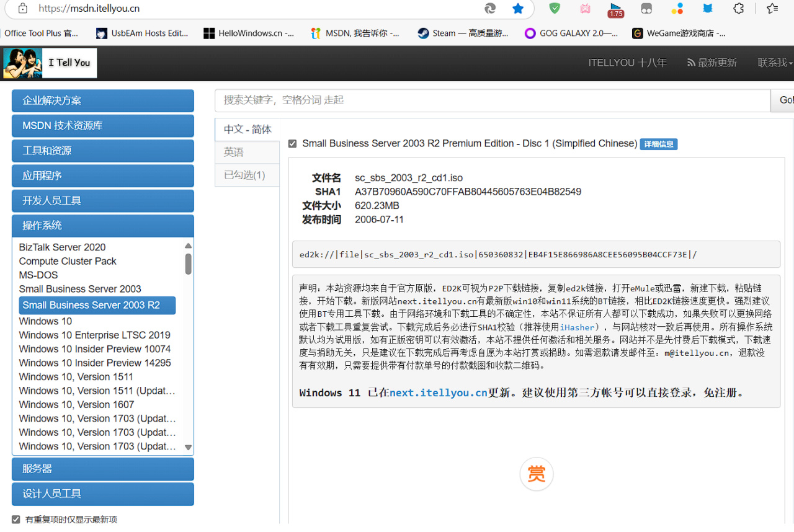Switch to the 英语 tab

[248, 153]
